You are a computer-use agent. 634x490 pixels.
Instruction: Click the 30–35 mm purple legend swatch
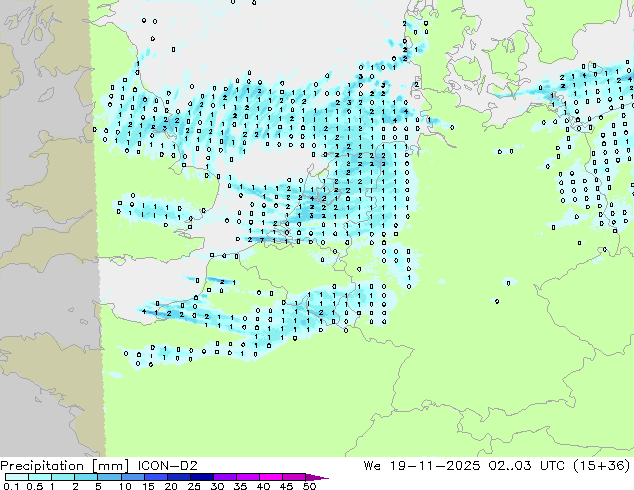(225, 477)
